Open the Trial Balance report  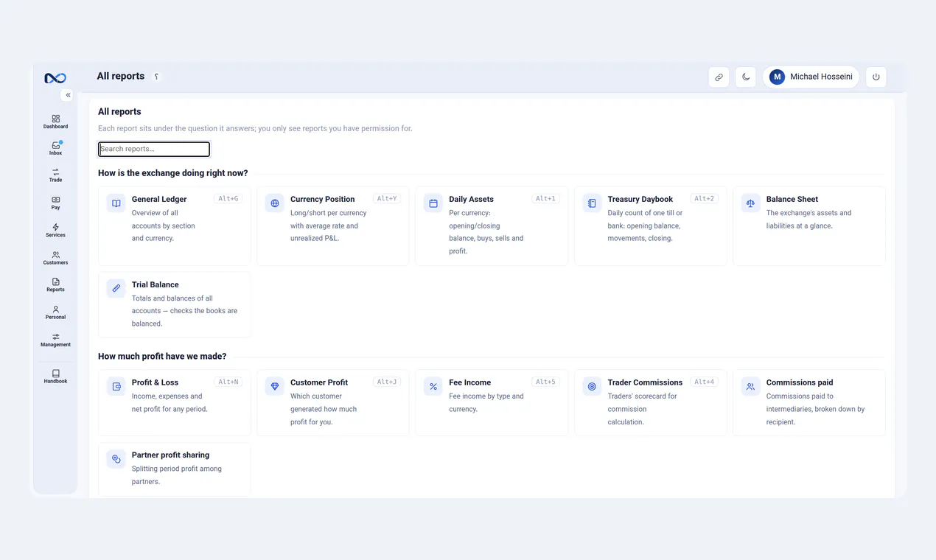(x=175, y=304)
